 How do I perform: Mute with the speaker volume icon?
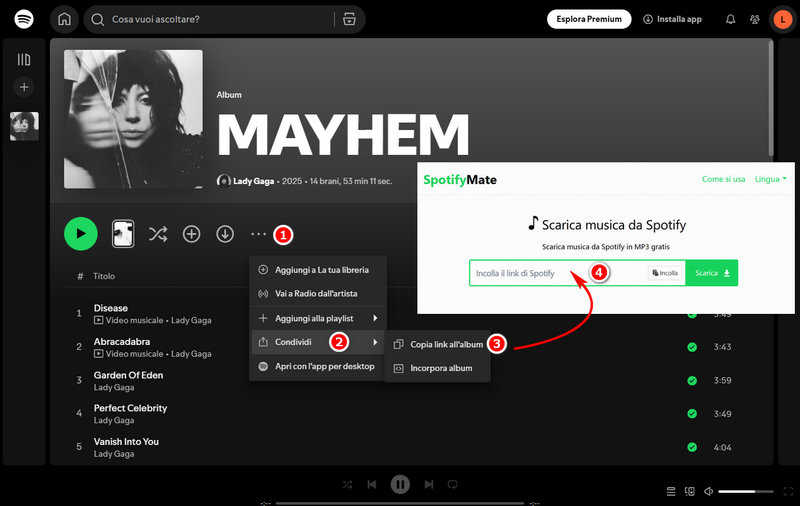[709, 492]
